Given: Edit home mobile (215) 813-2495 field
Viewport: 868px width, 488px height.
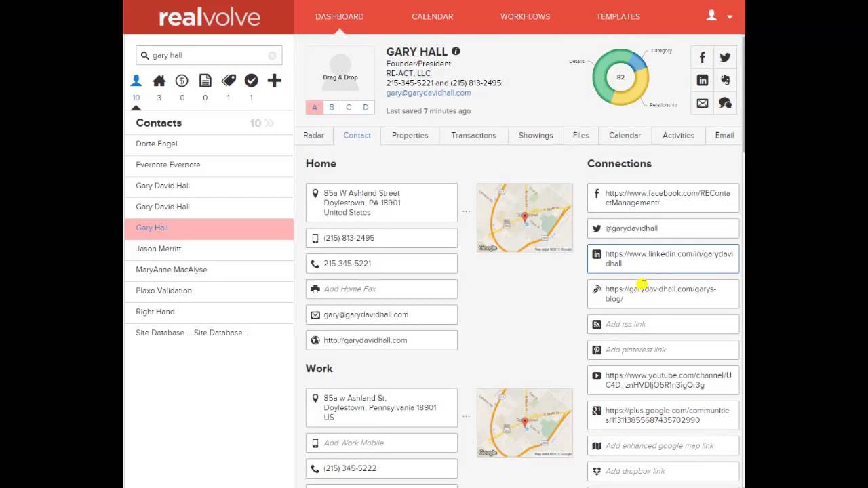Looking at the screenshot, I should pyautogui.click(x=382, y=238).
